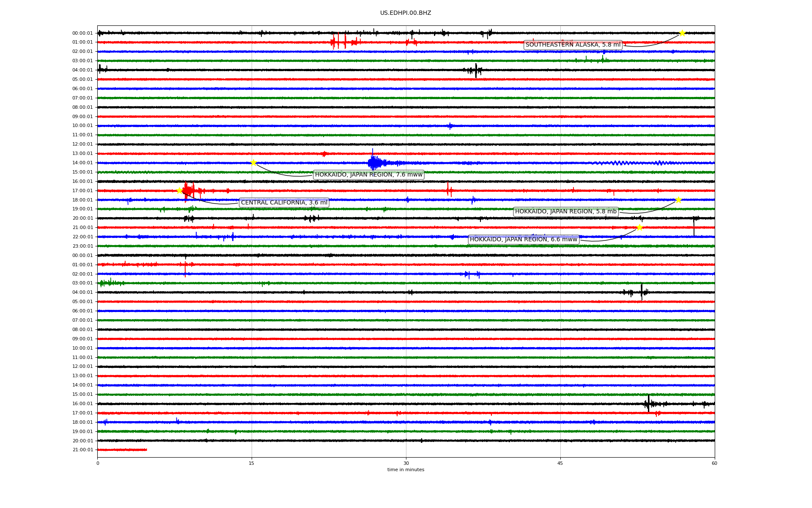The height and width of the screenshot is (508, 812).
Task: Click the 30 tick label on x-axis
Action: tap(406, 463)
